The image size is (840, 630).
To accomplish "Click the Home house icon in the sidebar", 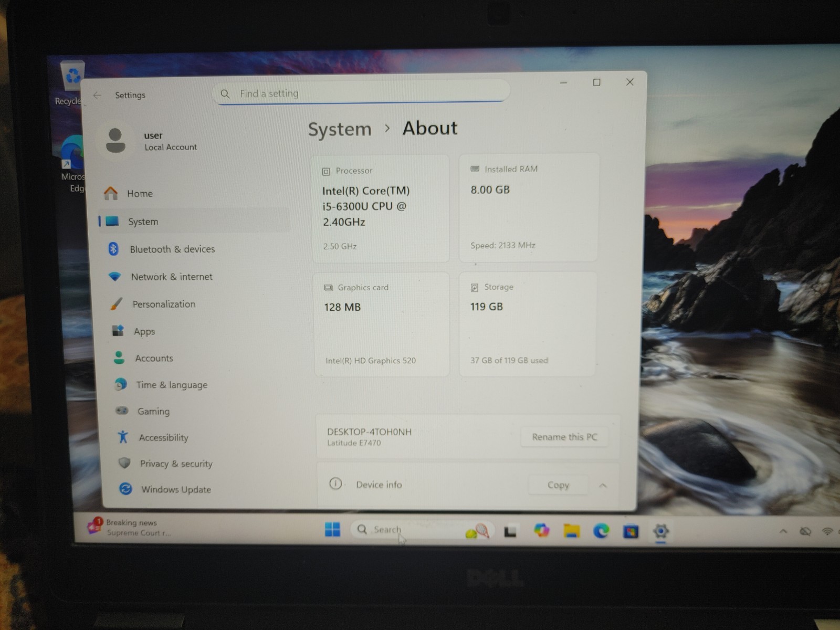I will [x=111, y=193].
